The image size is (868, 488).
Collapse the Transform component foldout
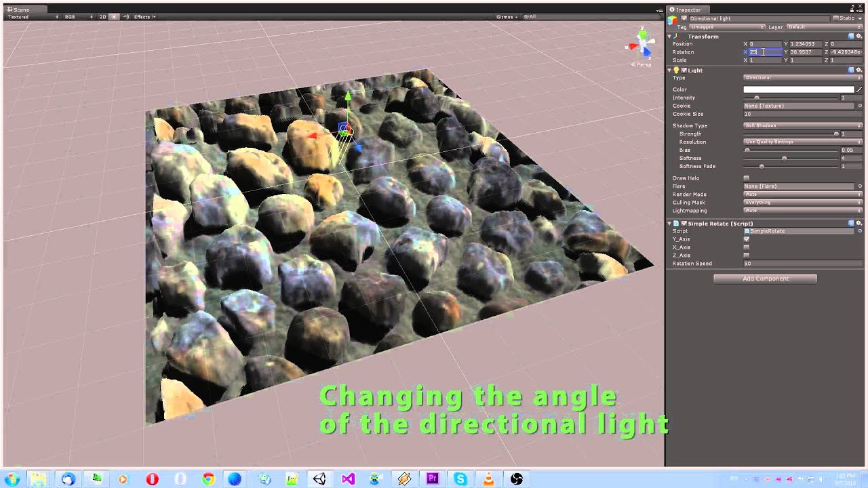[x=669, y=36]
